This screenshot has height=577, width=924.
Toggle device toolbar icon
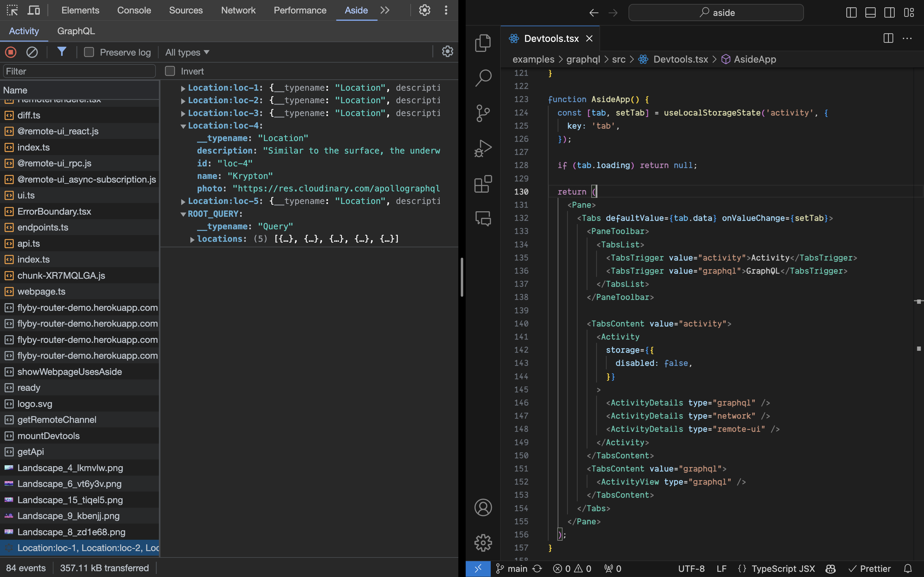pyautogui.click(x=34, y=10)
